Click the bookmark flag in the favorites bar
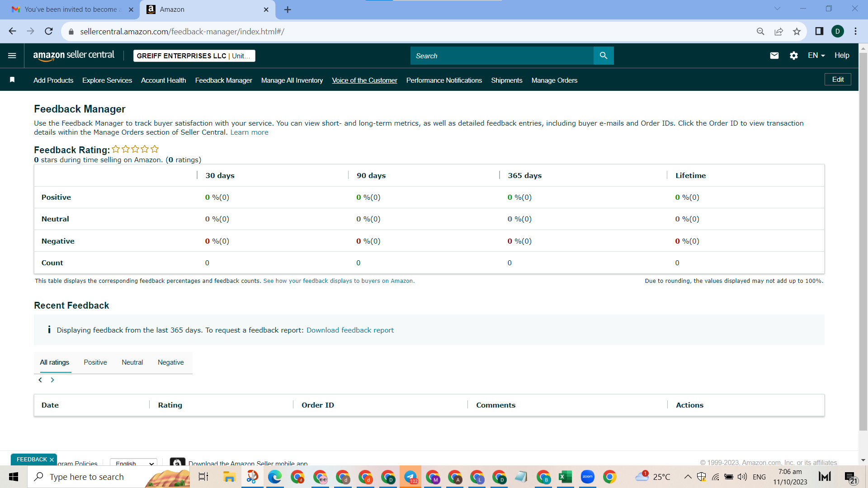The width and height of the screenshot is (868, 488). click(12, 80)
